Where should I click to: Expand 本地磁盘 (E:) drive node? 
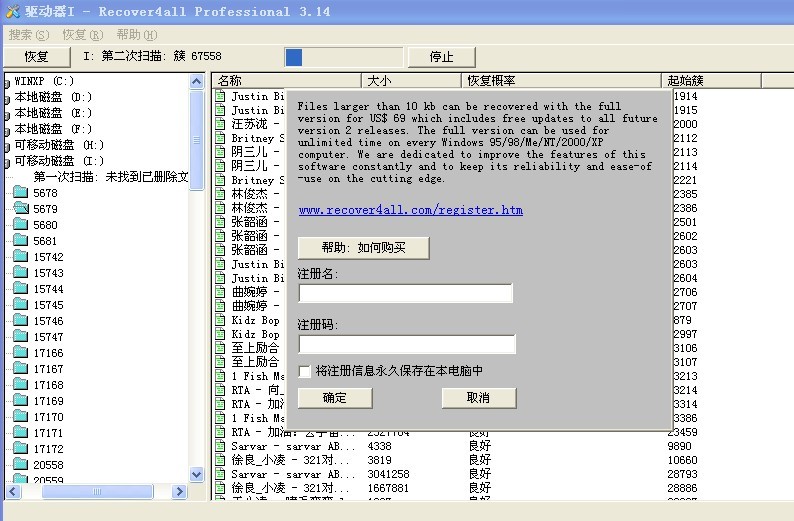tap(7, 114)
